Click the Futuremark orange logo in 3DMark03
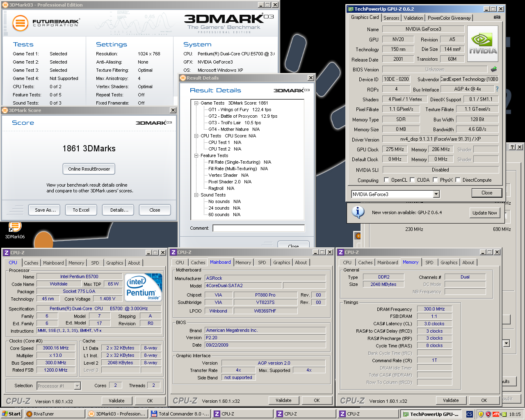The height and width of the screenshot is (420, 525). [20, 23]
